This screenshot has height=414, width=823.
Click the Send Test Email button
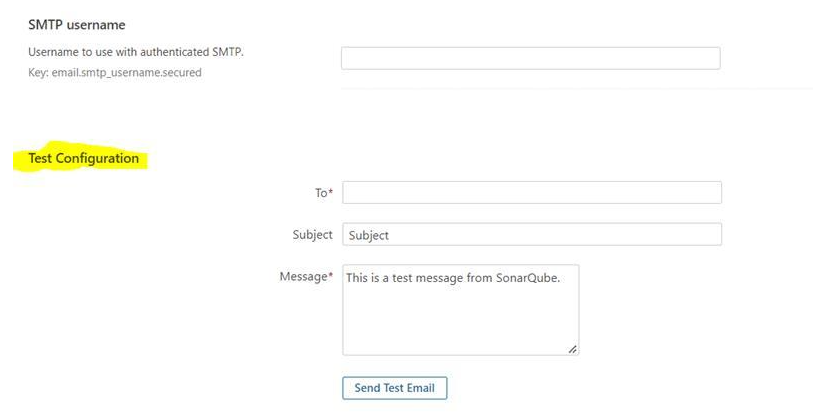[x=395, y=388]
